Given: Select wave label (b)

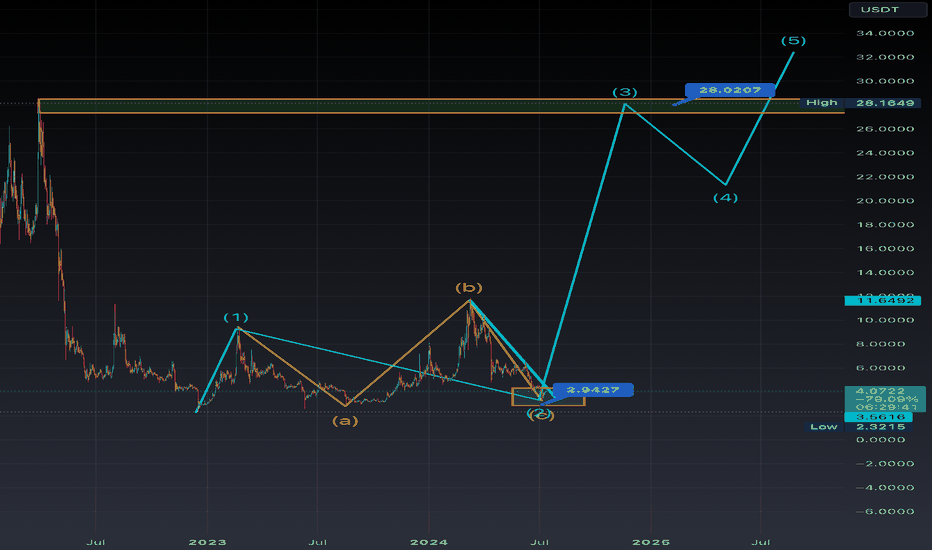Looking at the screenshot, I should pyautogui.click(x=469, y=288).
